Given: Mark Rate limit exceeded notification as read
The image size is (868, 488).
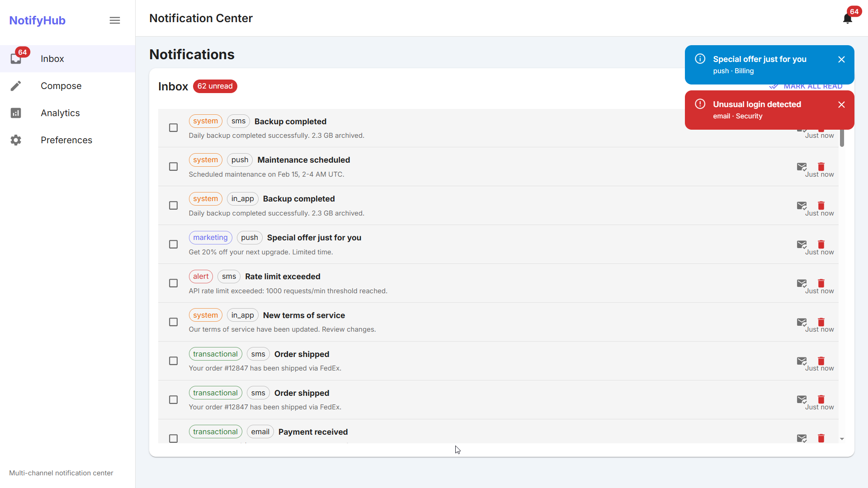Looking at the screenshot, I should click(x=802, y=283).
